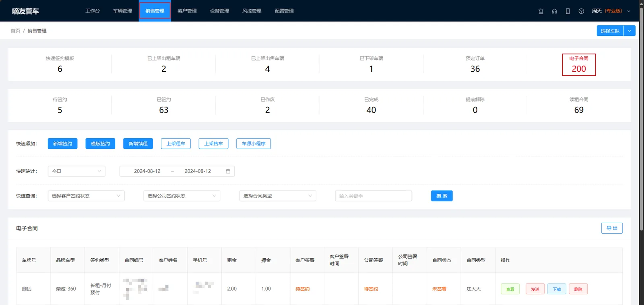The image size is (644, 305).
Task: Click the 选择车队 button
Action: coord(610,31)
